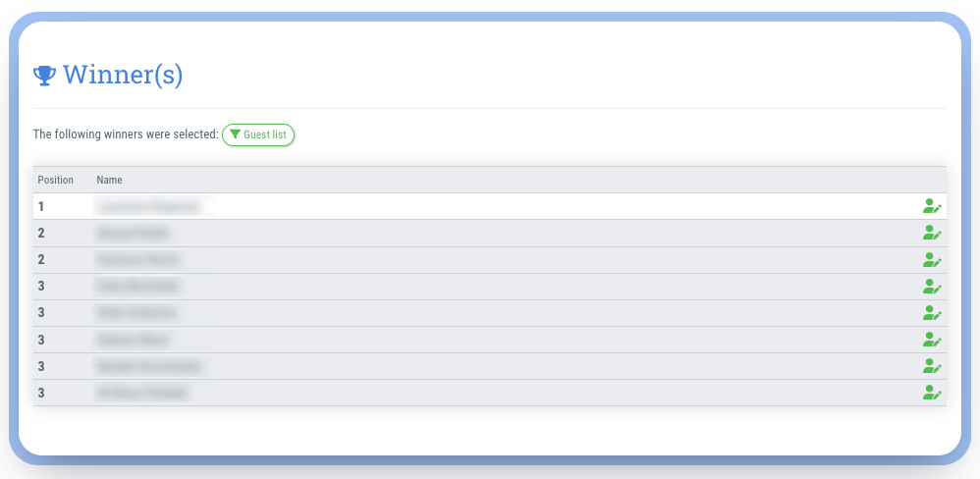Screen dimensions: 980x479
Task: Edit the third position 3 winner
Action: tap(932, 340)
